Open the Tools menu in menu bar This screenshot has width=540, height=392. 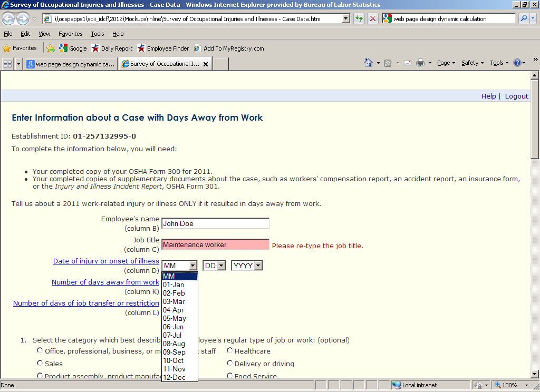point(97,34)
